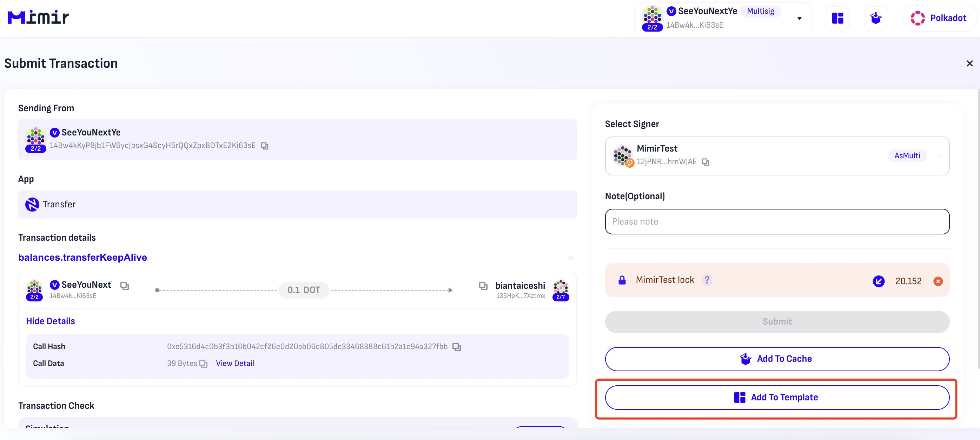Expand the MimirTest signer selector

click(939, 155)
